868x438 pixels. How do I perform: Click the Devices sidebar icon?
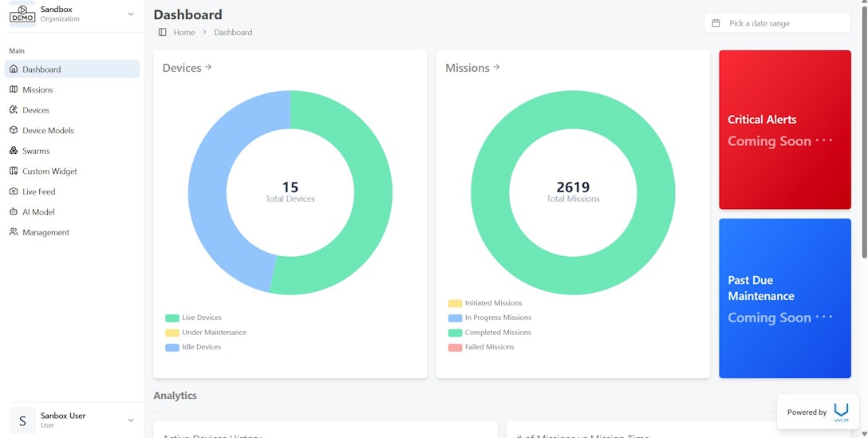click(x=14, y=110)
